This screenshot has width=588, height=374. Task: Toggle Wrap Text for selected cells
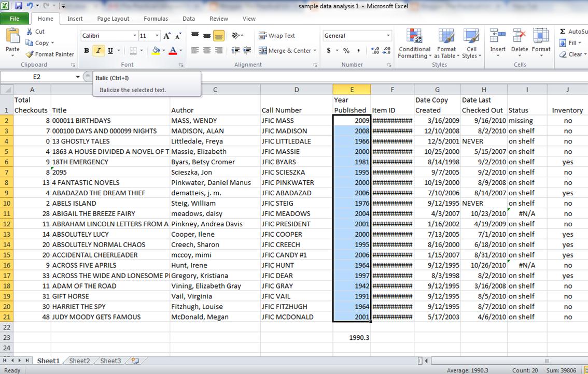(277, 36)
